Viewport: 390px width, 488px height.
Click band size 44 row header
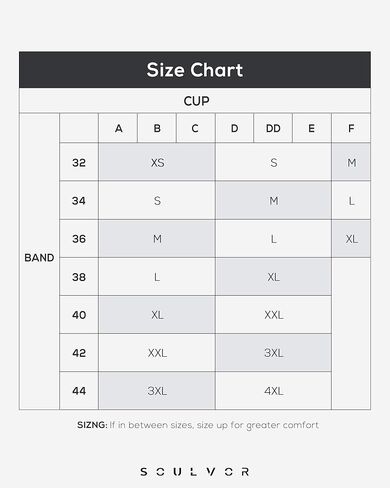(79, 391)
